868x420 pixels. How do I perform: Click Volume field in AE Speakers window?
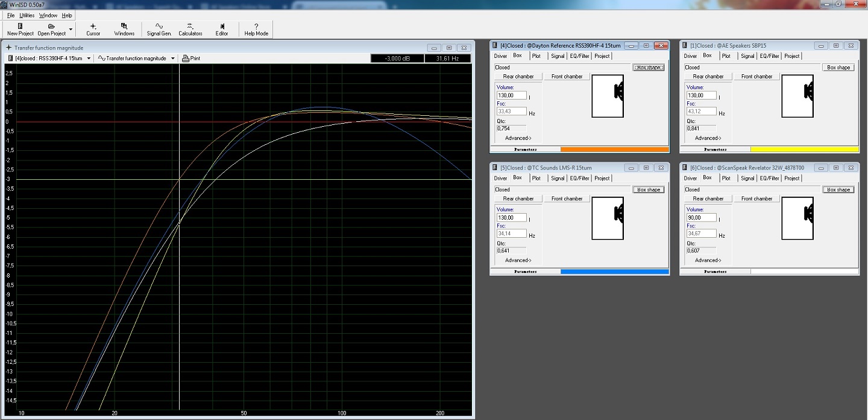[701, 95]
